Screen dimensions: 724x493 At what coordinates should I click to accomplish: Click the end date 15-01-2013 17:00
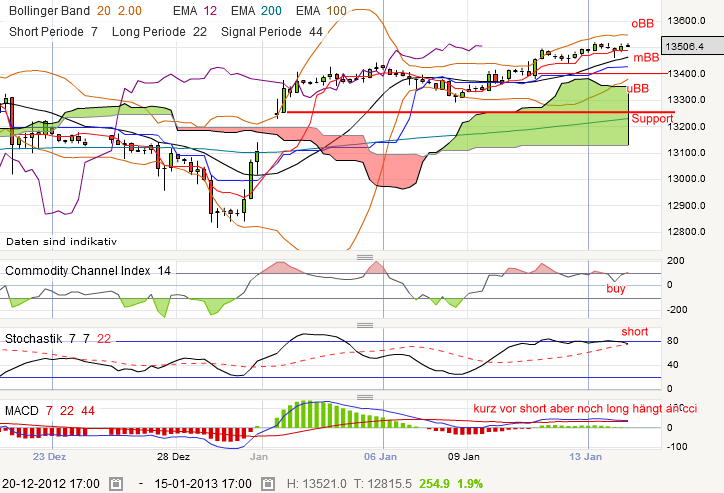coord(203,484)
